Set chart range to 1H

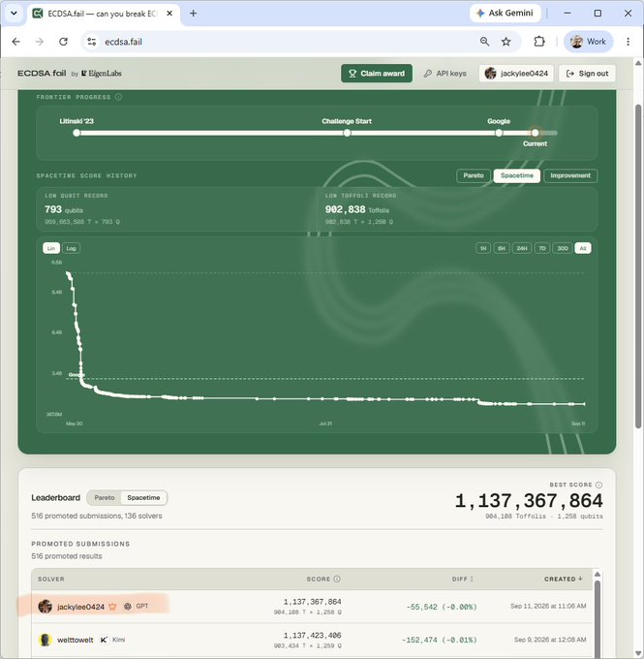click(x=483, y=248)
